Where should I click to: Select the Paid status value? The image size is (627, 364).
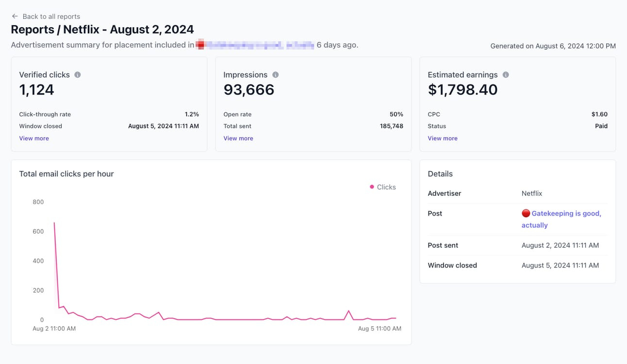click(601, 126)
